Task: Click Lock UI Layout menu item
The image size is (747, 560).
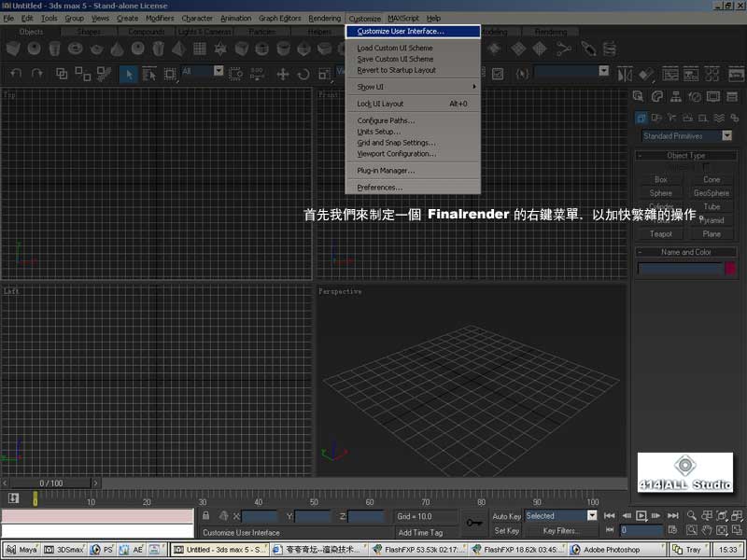Action: click(413, 104)
